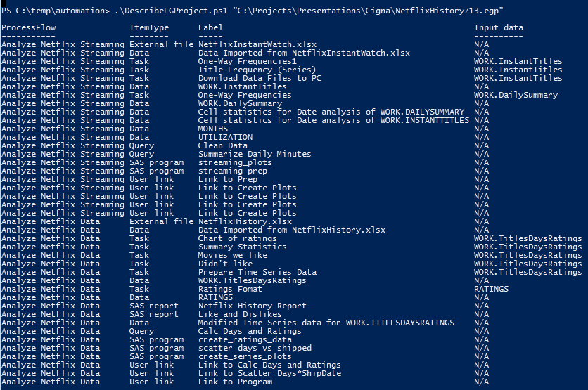Click the Label column header
The image size is (588, 390).
click(x=210, y=27)
